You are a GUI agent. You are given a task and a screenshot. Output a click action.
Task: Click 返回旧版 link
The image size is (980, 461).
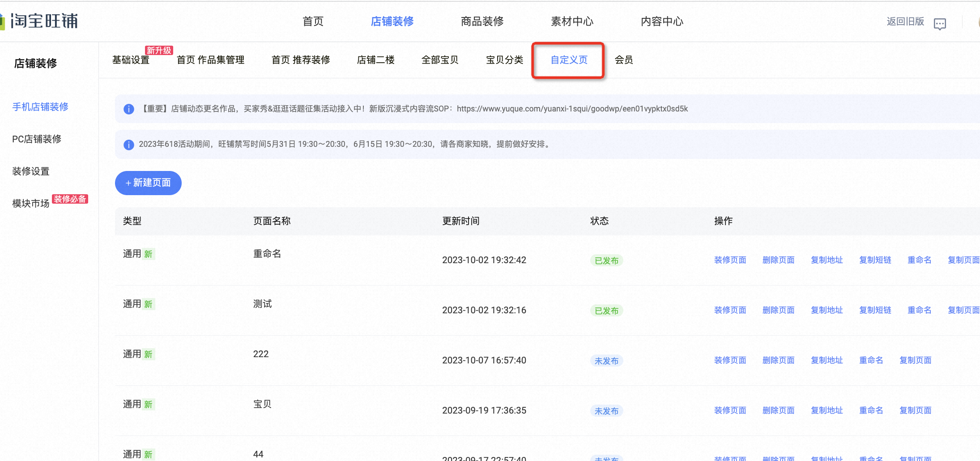coord(905,21)
